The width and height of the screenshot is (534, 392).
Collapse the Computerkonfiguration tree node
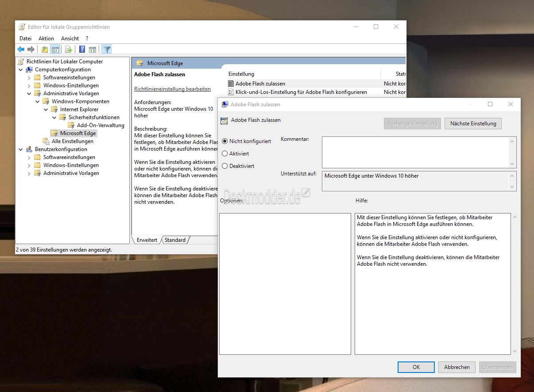coord(21,70)
